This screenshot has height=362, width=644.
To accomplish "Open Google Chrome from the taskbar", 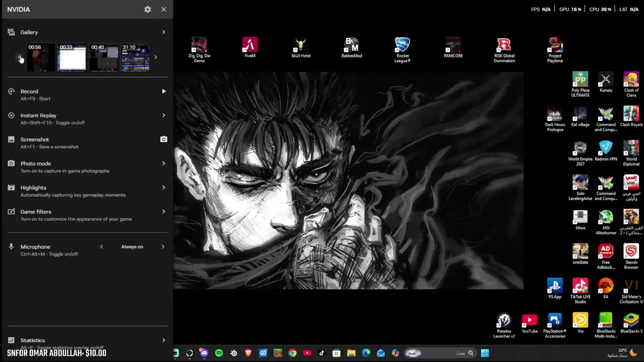I will (292, 353).
